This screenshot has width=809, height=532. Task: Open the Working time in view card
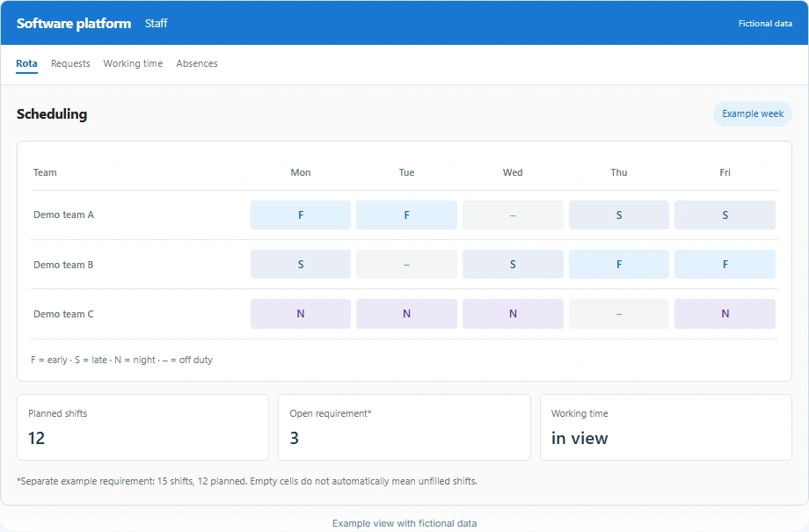point(666,427)
